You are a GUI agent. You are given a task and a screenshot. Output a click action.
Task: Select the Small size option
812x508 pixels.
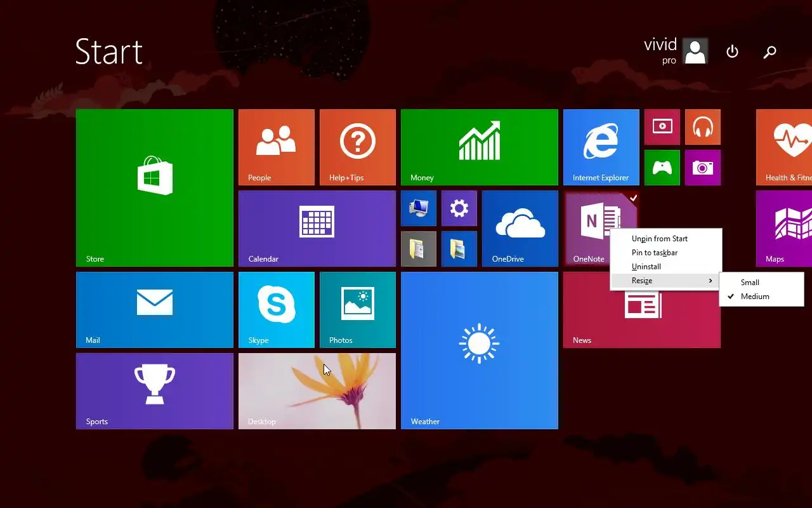coord(761,283)
